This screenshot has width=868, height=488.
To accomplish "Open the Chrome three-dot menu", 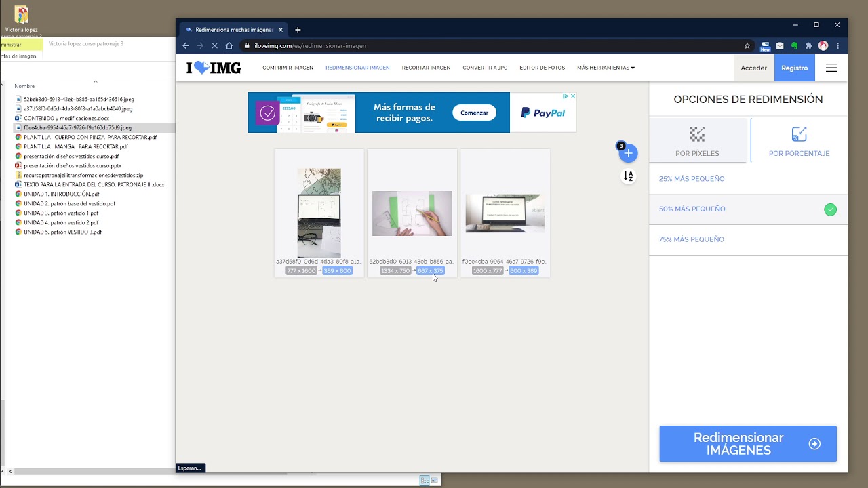I will 838,46.
